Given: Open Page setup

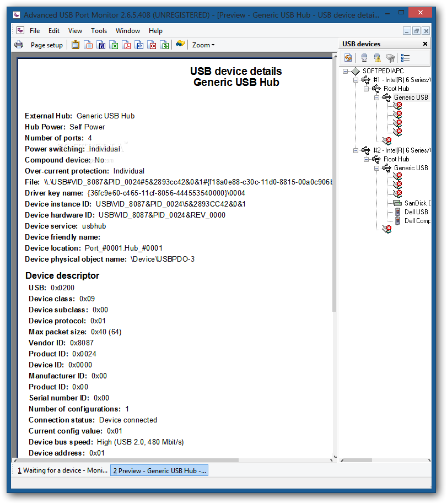Looking at the screenshot, I should click(x=47, y=45).
